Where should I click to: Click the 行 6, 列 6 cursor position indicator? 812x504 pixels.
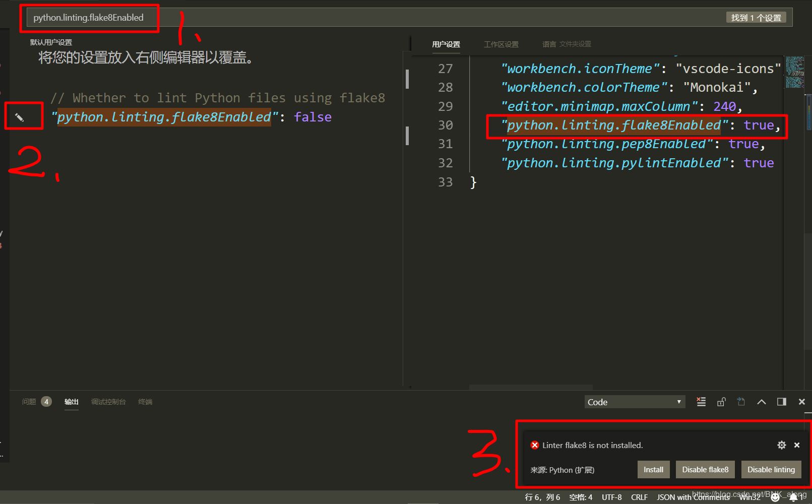click(542, 497)
